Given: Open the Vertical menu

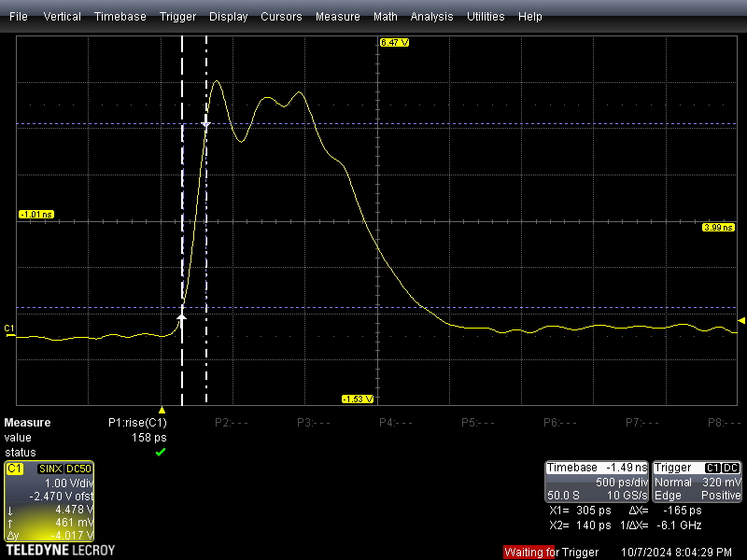Looking at the screenshot, I should pyautogui.click(x=62, y=17).
